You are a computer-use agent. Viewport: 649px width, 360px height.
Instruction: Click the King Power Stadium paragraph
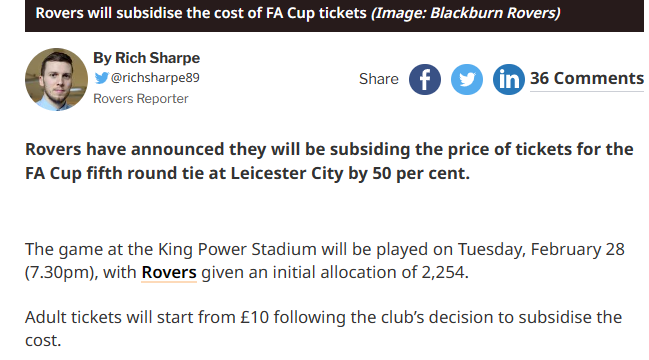click(324, 261)
